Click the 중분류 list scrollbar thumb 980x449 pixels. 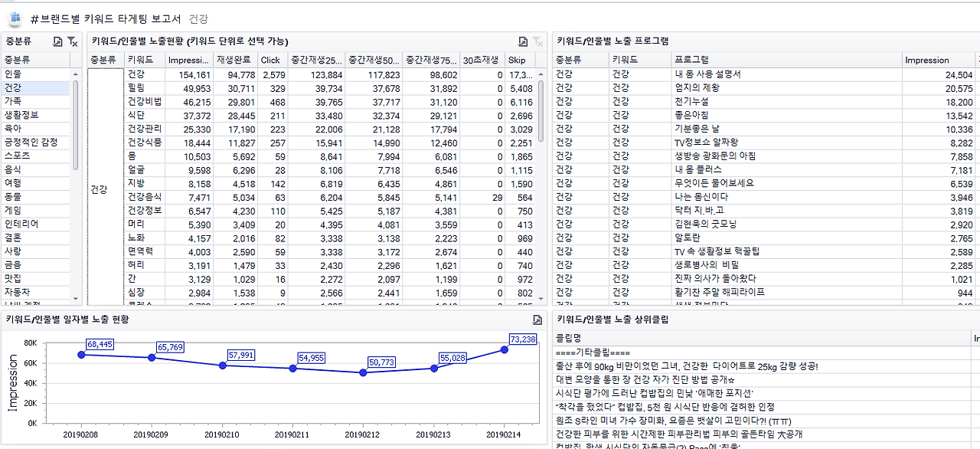(75, 125)
